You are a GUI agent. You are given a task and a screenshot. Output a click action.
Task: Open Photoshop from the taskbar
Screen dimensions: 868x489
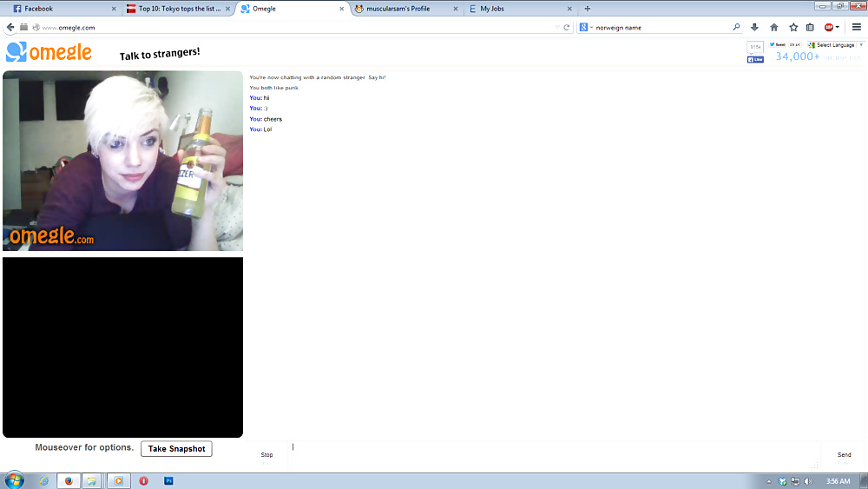point(169,480)
